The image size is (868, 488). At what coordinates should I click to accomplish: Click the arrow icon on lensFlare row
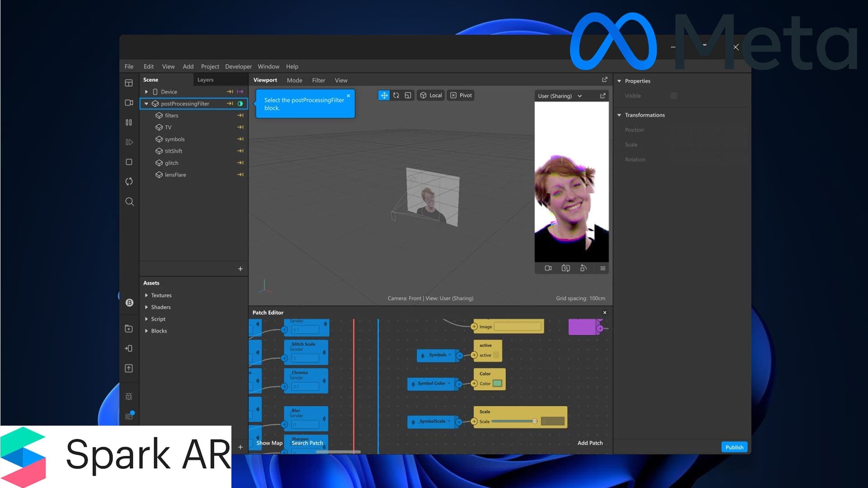point(240,174)
